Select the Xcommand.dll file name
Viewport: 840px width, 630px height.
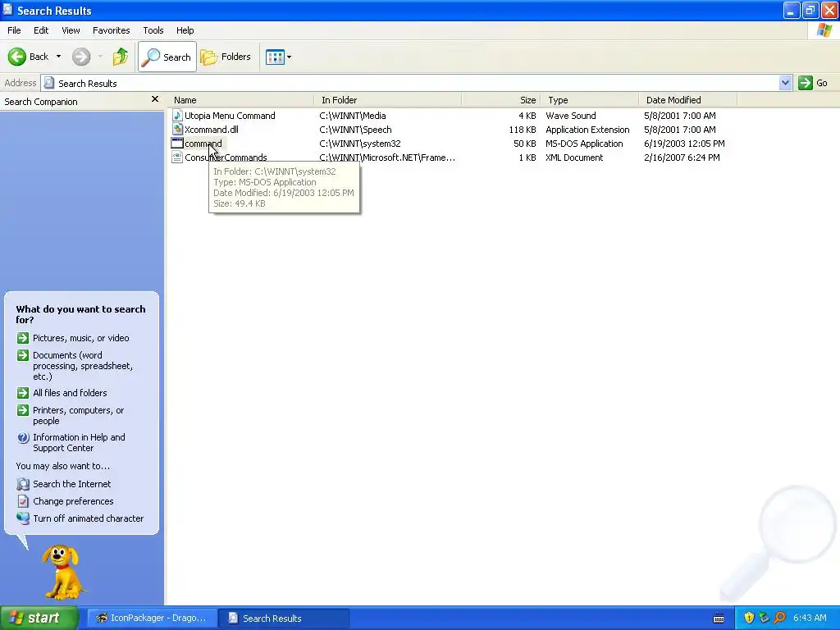tap(212, 129)
